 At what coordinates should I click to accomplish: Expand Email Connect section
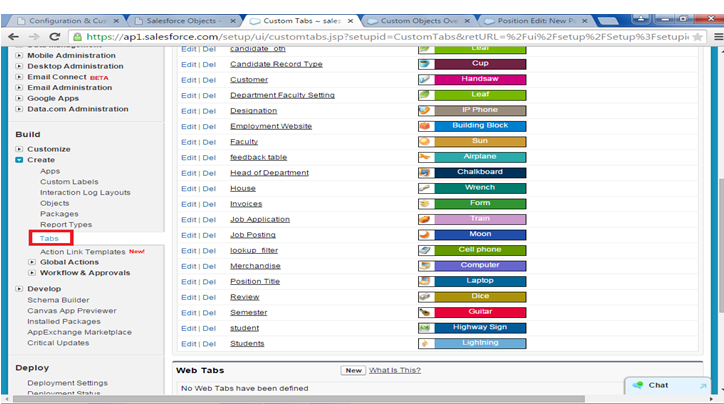point(19,77)
